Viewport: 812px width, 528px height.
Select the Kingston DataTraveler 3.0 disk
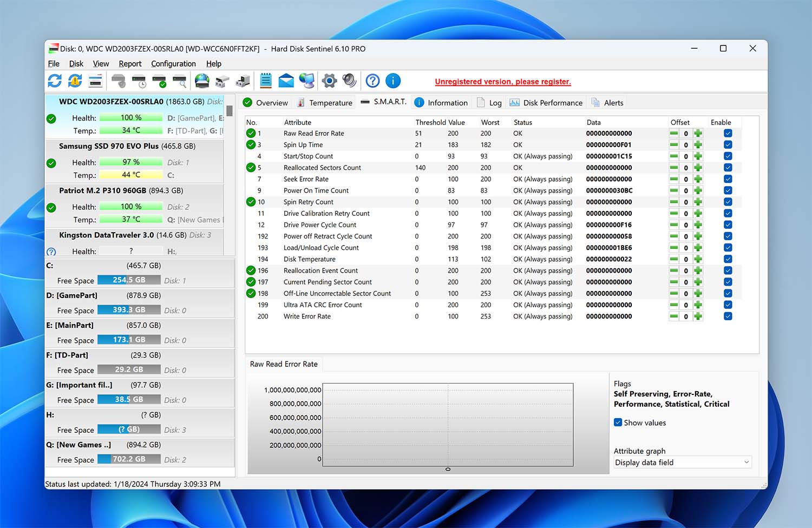pyautogui.click(x=134, y=242)
